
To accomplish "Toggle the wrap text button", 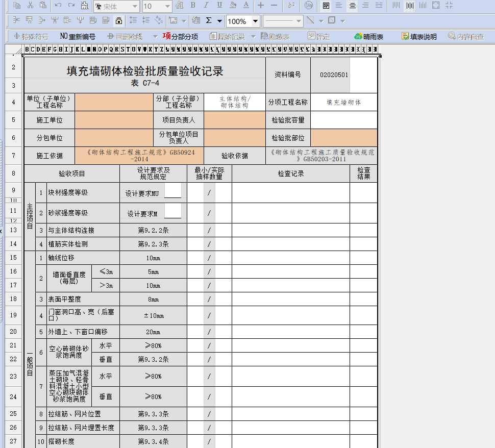I will 326,6.
